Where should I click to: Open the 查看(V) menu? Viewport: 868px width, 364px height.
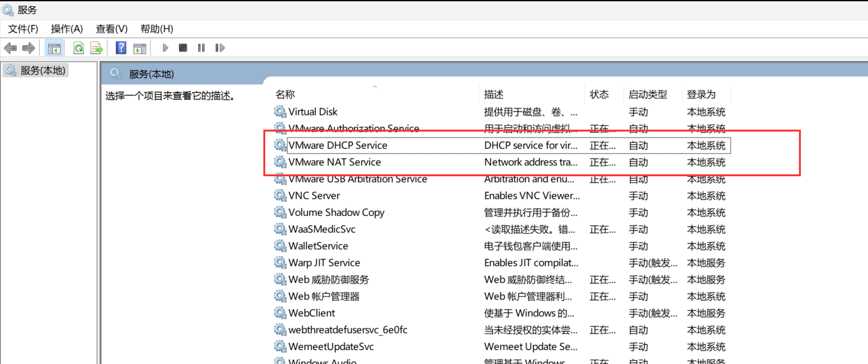pyautogui.click(x=112, y=29)
